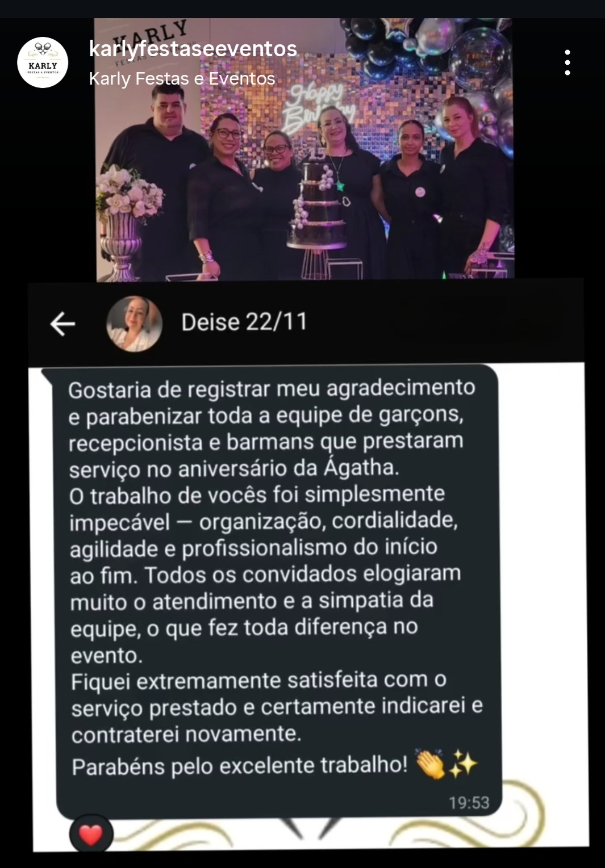Click the clapping hands emoji

point(430,764)
